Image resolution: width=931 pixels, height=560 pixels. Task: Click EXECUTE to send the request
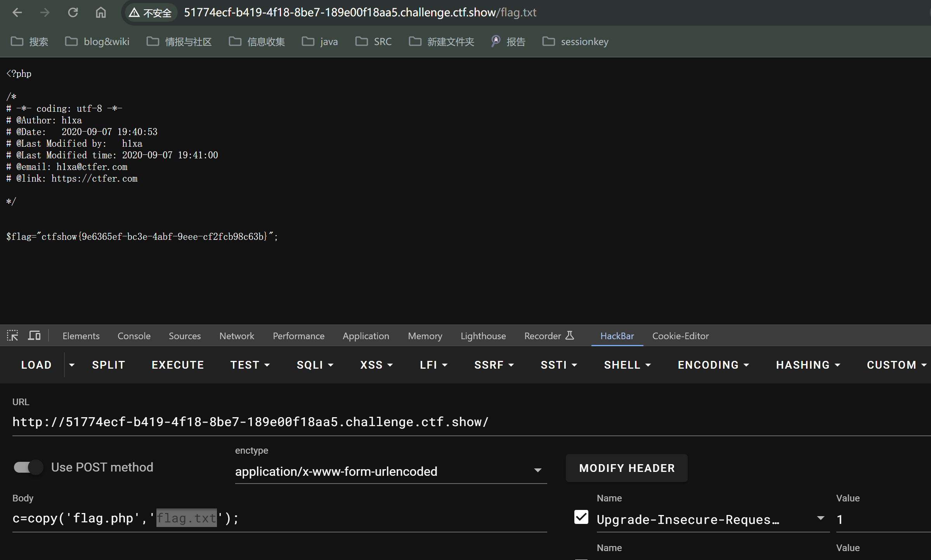178,365
